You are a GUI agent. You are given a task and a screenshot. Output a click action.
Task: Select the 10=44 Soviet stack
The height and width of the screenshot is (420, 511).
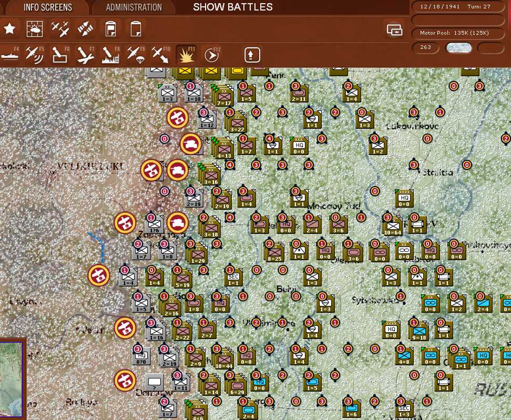223,360
